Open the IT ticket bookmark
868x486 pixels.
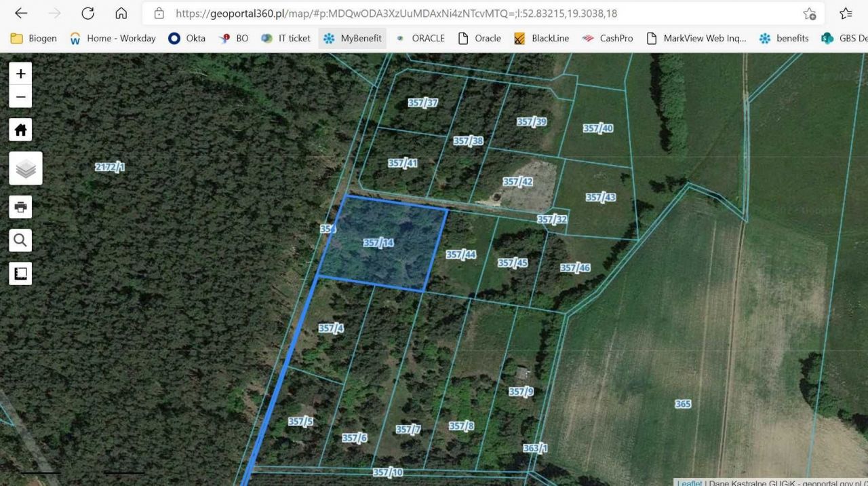pos(285,38)
